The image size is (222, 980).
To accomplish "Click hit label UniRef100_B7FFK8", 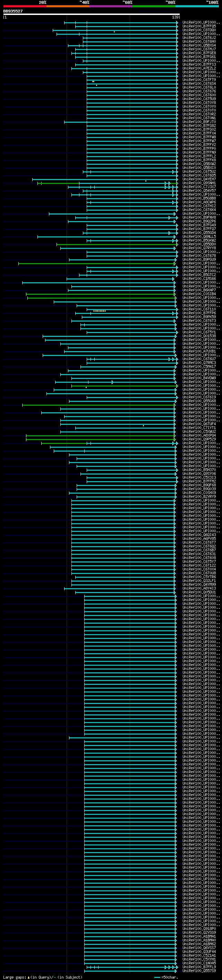I will pyautogui.click(x=199, y=160).
